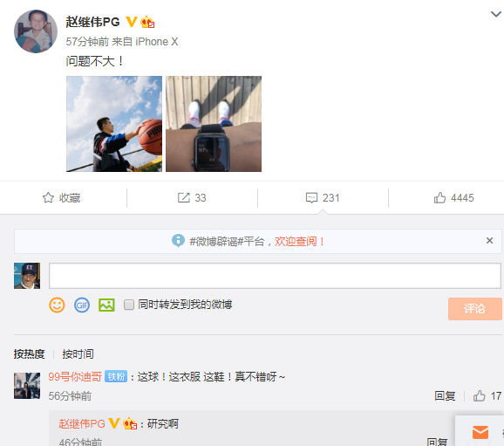
Task: Check the 同时转发到我的微博 checkbox
Action: (129, 305)
